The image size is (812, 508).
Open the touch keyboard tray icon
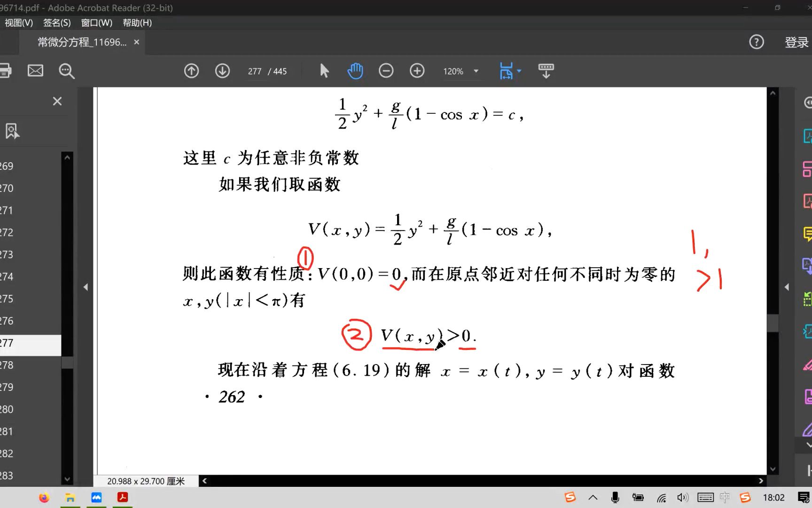click(x=705, y=498)
